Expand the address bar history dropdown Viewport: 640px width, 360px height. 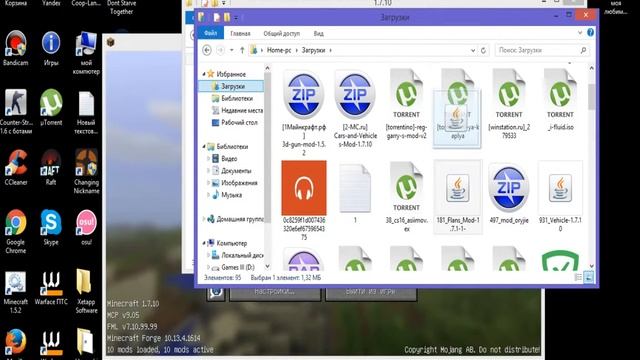[x=473, y=51]
